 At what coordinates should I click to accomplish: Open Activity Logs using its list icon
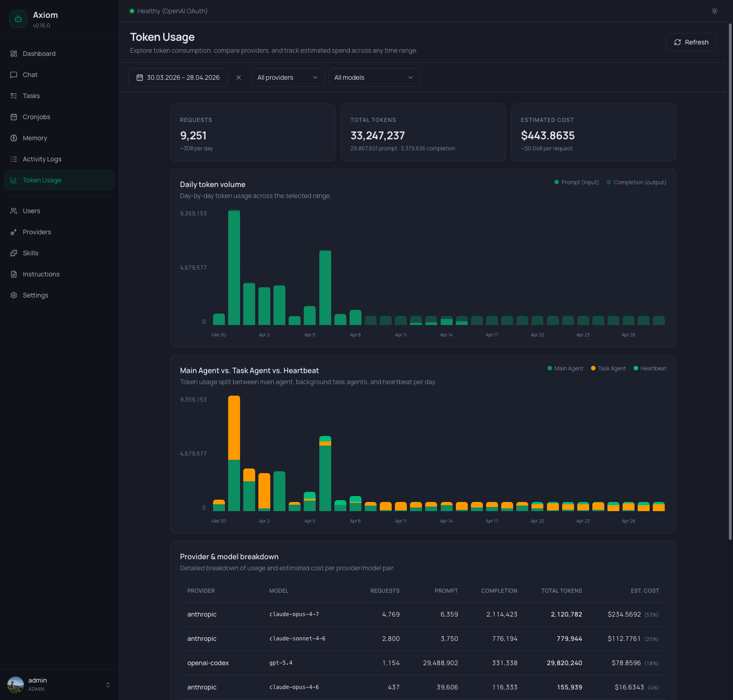coord(14,159)
